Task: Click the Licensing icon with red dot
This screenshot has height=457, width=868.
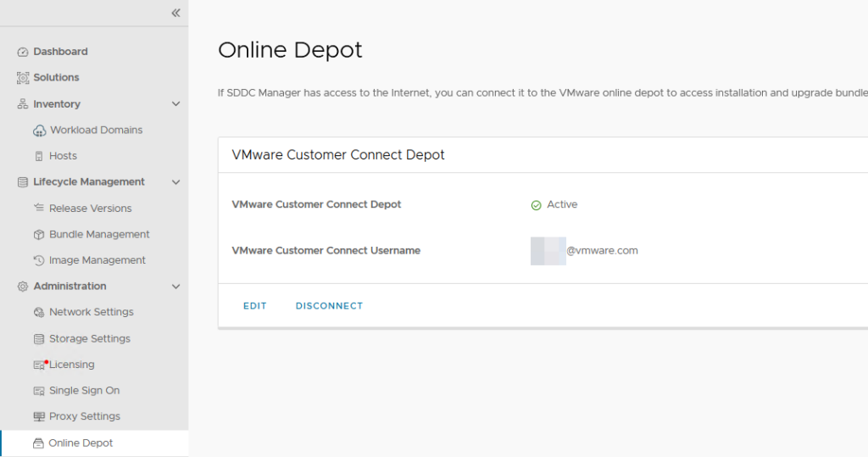Action: point(40,365)
